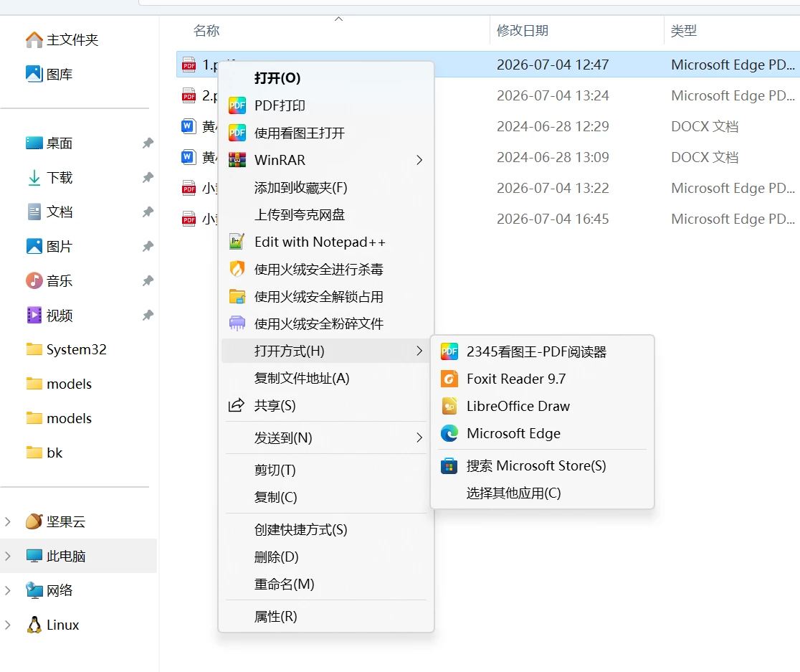Image resolution: width=800 pixels, height=672 pixels.
Task: Unpin 图片 using its pin icon
Action: [148, 247]
